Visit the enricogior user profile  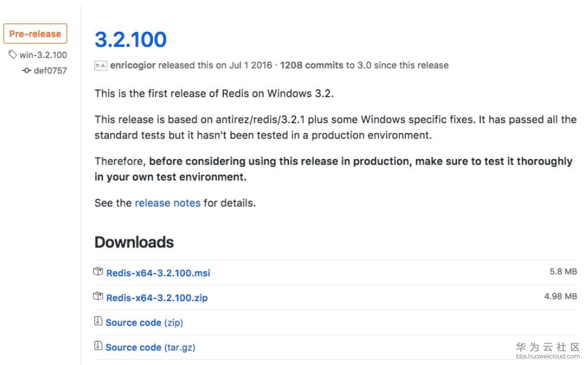coord(133,65)
